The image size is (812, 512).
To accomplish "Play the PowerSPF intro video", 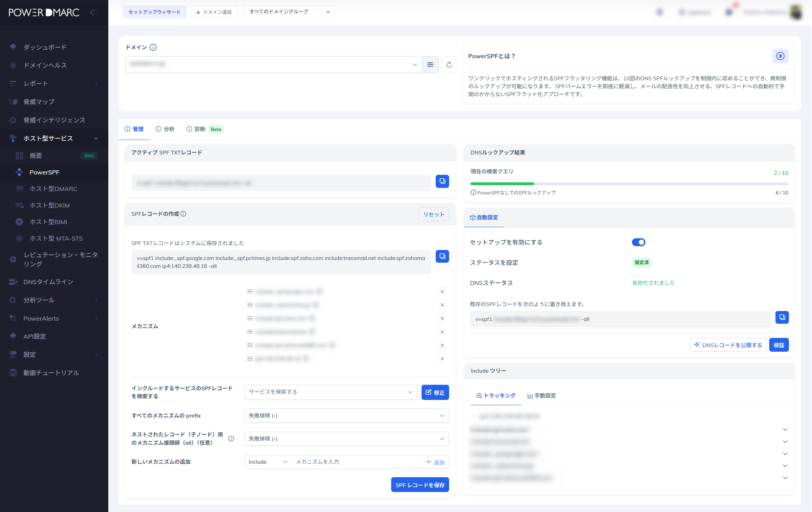I will (x=780, y=56).
